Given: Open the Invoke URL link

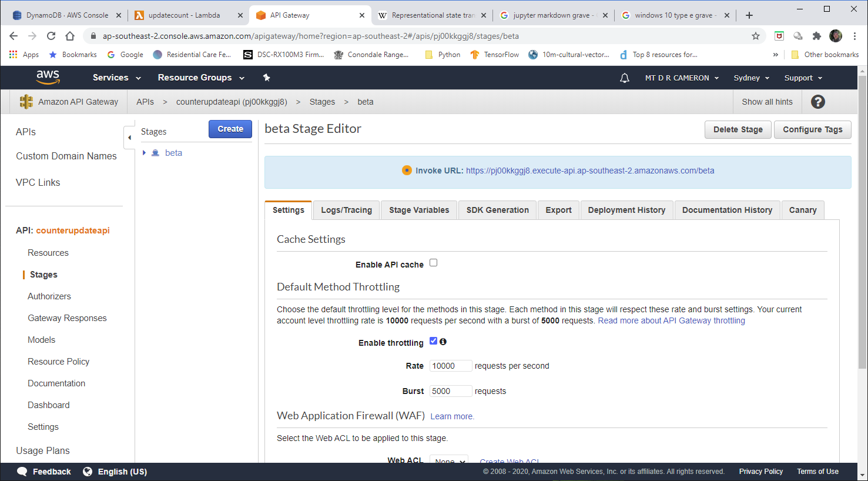Looking at the screenshot, I should click(590, 171).
